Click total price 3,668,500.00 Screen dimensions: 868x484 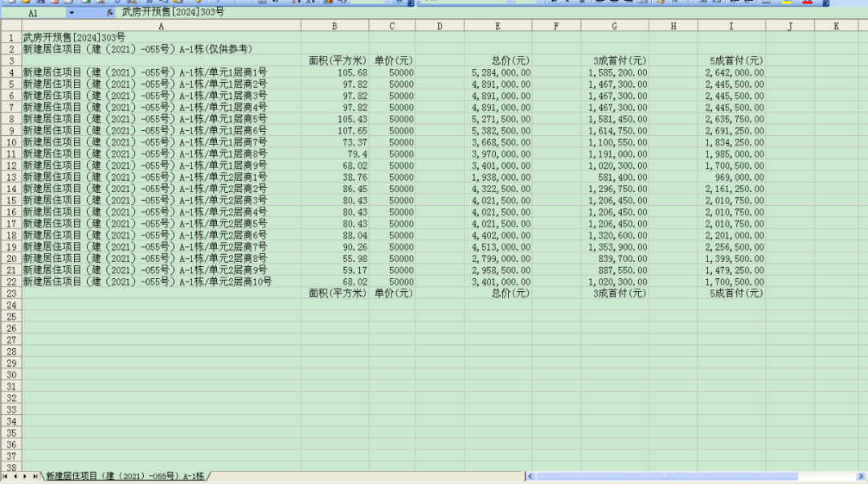(497, 142)
